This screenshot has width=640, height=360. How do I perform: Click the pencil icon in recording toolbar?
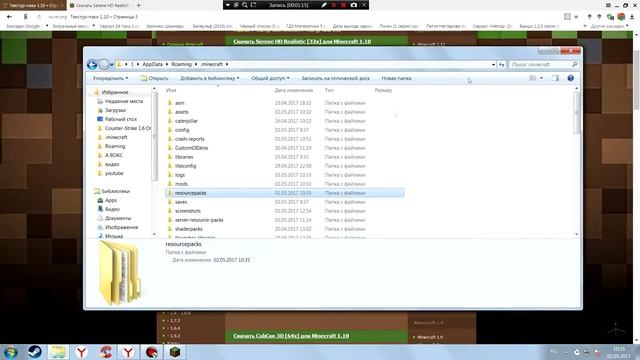click(x=324, y=5)
